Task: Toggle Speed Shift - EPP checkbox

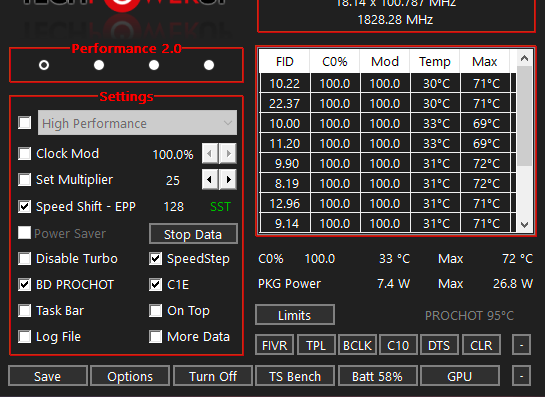Action: (24, 206)
